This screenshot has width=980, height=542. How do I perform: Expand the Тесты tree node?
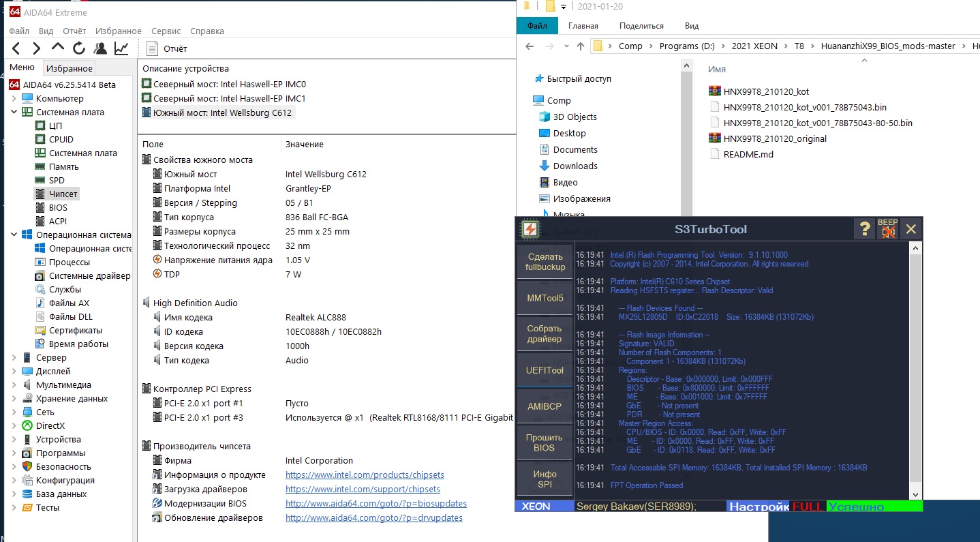coord(14,507)
